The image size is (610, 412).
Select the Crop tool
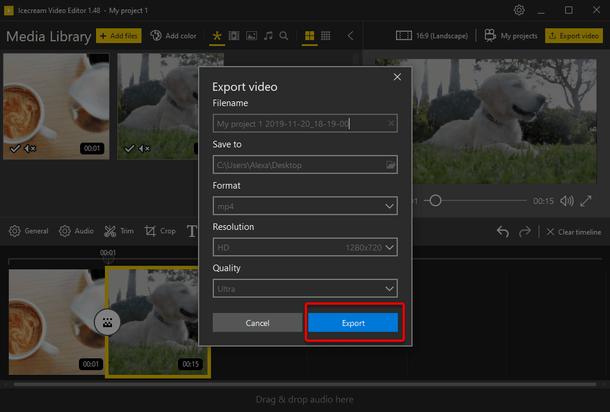click(160, 231)
